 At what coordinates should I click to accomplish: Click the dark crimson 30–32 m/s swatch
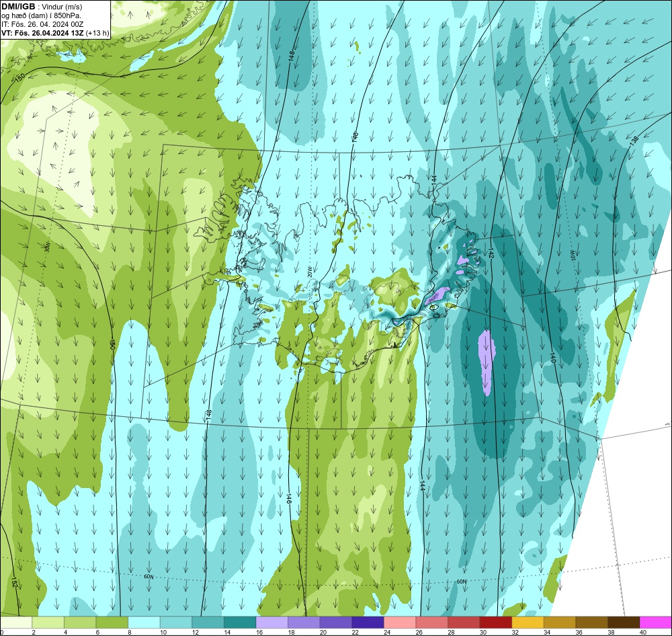[495, 623]
